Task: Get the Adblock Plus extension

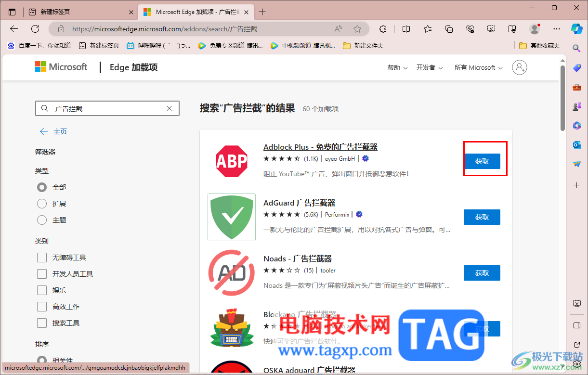Action: [482, 161]
